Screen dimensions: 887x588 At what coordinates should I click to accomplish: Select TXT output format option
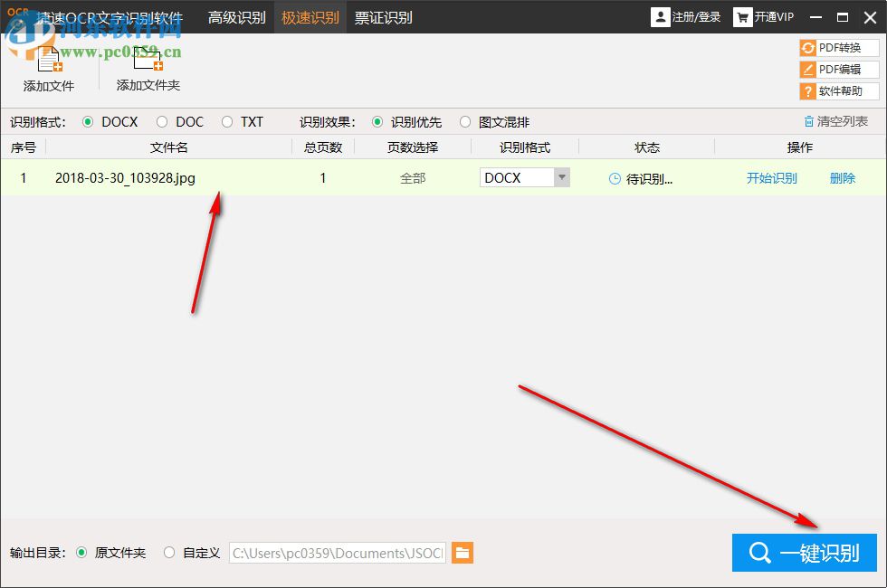pos(226,121)
